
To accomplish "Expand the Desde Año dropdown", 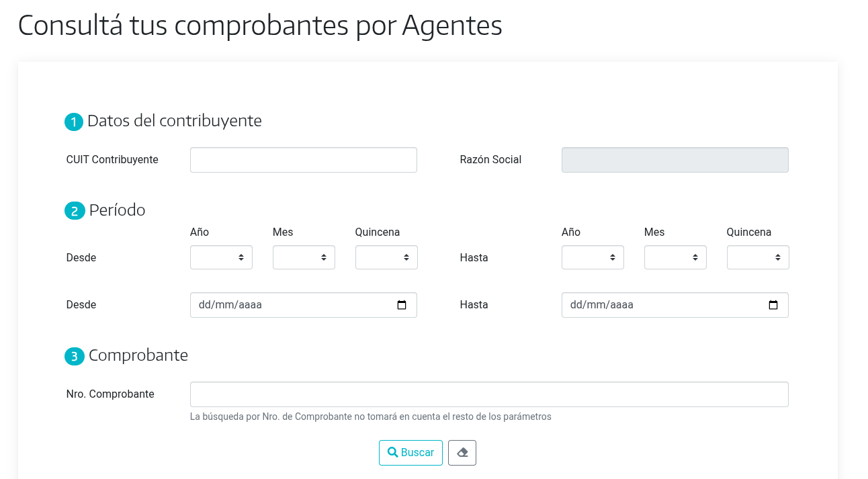I will coord(221,257).
